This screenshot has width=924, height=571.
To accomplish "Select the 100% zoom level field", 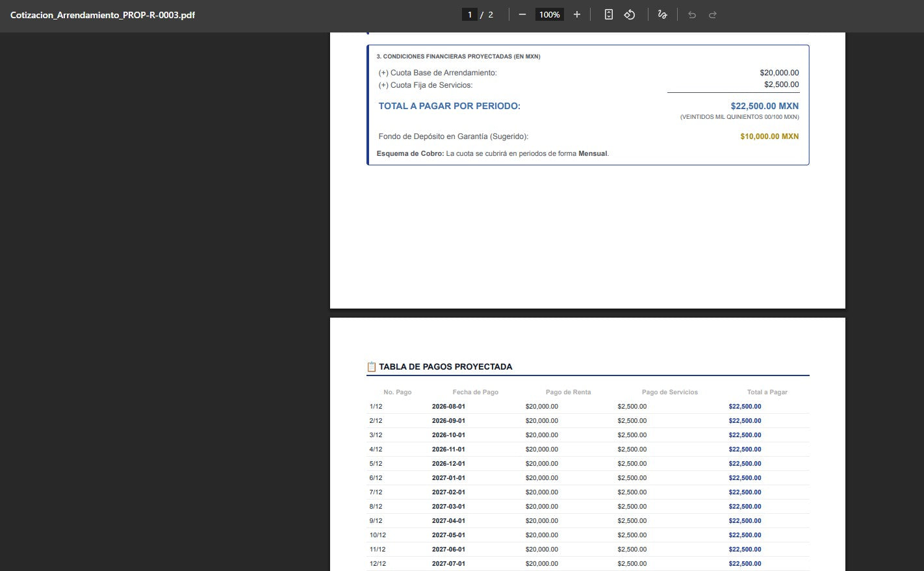I will tap(549, 14).
